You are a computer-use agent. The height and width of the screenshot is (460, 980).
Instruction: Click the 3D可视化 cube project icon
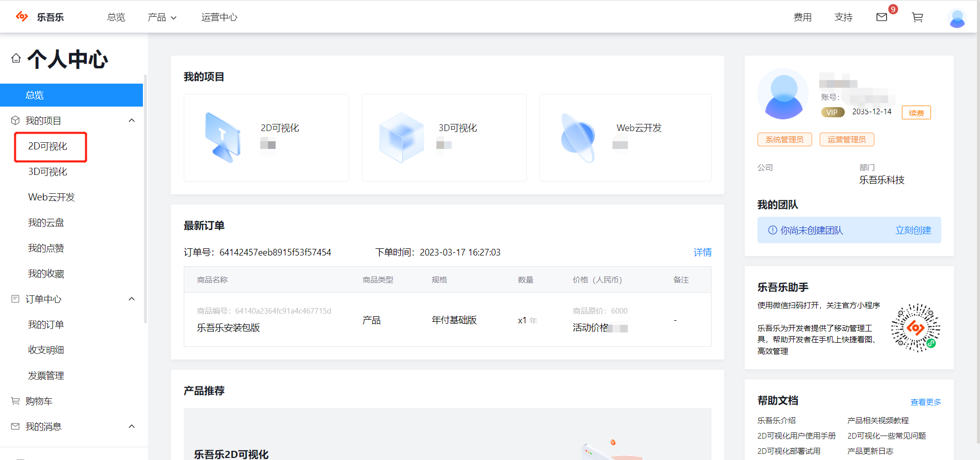402,138
